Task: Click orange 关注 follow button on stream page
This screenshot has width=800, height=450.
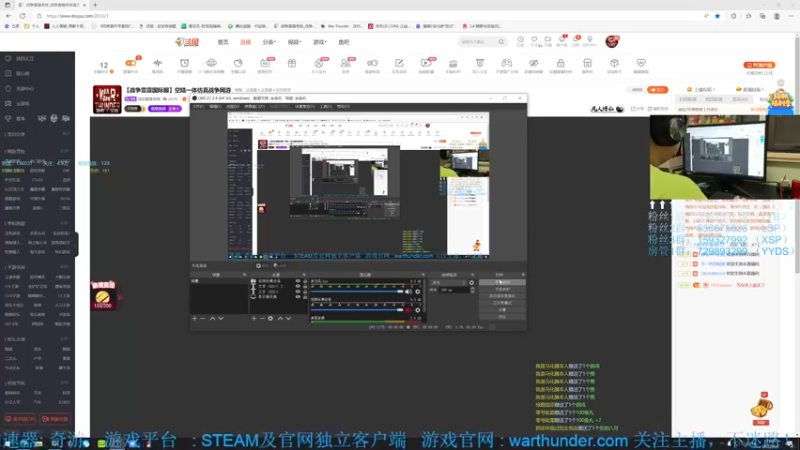Action: [x=657, y=90]
